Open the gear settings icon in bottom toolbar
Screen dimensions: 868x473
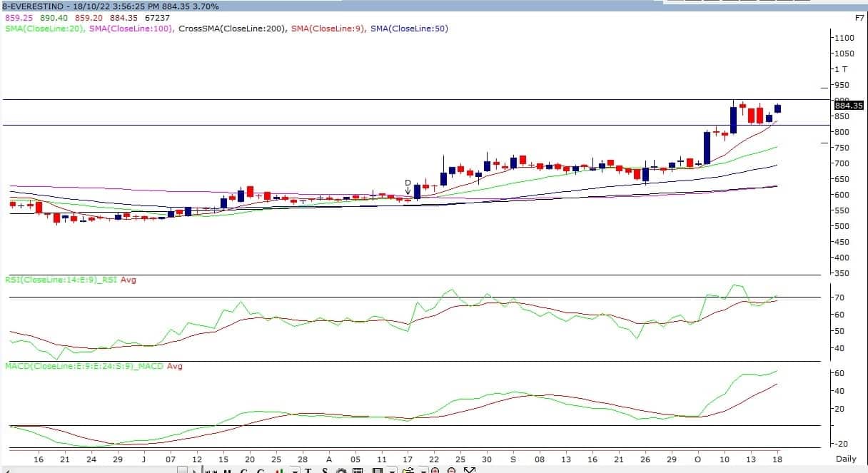(341, 470)
